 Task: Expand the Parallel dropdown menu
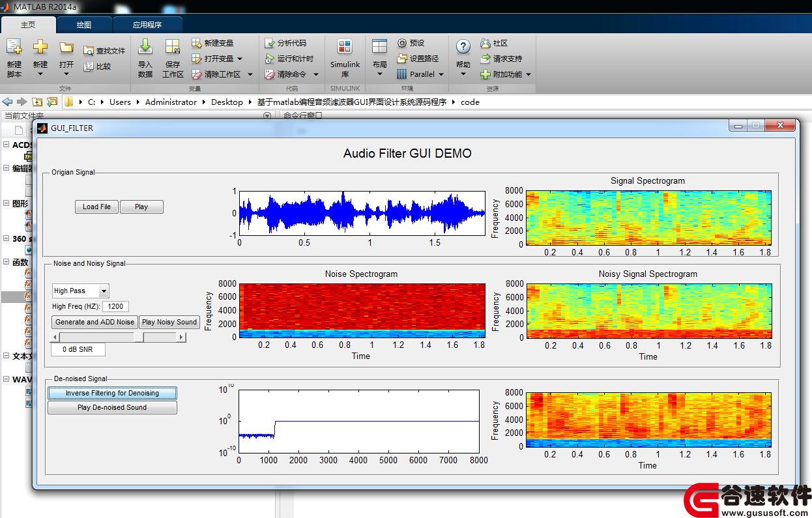441,74
